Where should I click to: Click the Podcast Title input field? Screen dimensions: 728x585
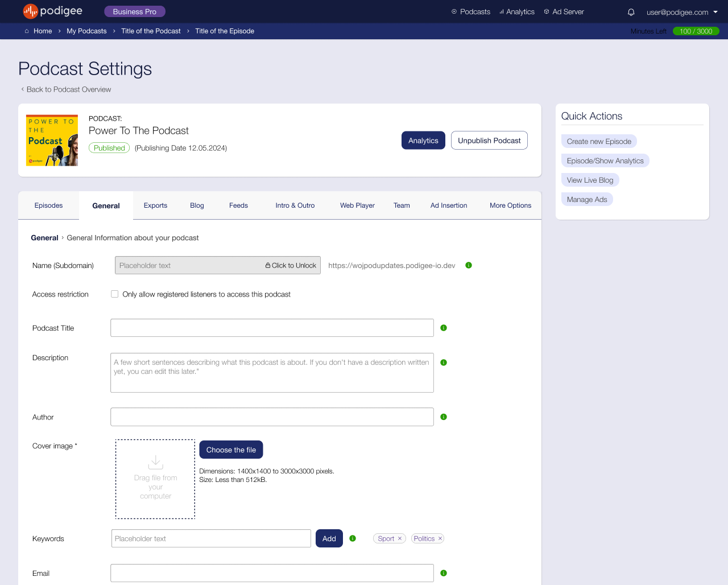[x=272, y=328]
